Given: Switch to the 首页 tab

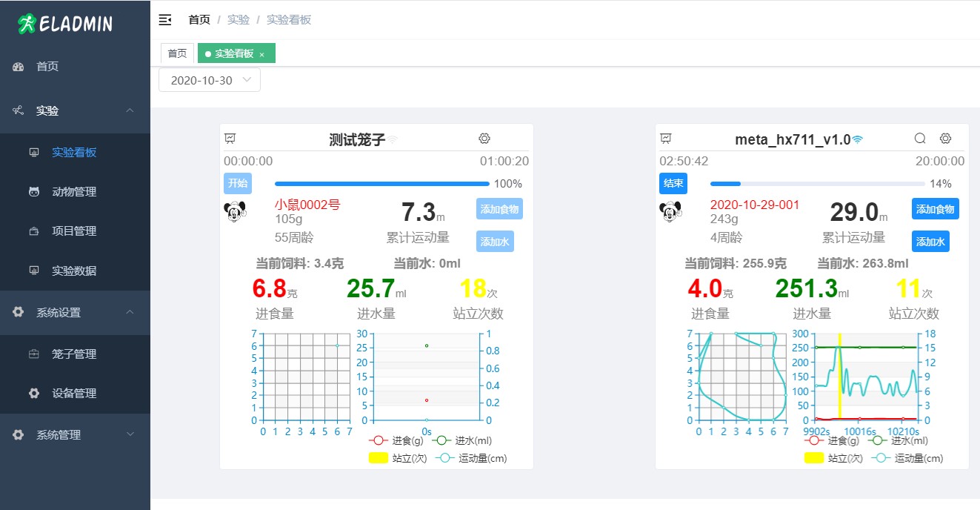Looking at the screenshot, I should click(x=177, y=53).
